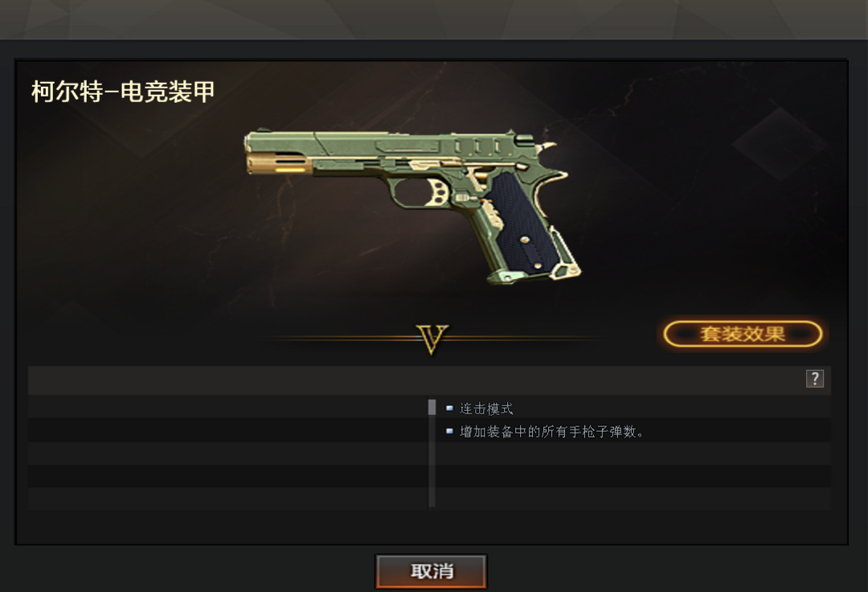Click the faint diamond emblem behind the pistol

(x=780, y=145)
